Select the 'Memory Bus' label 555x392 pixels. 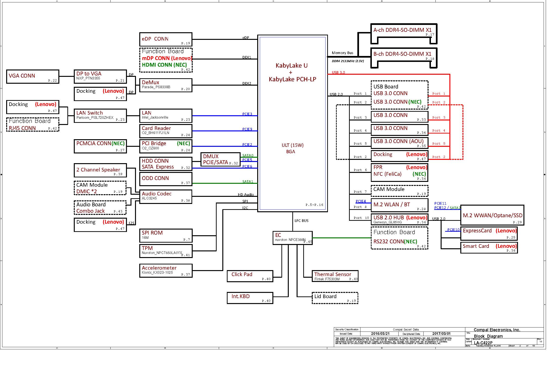(x=343, y=53)
